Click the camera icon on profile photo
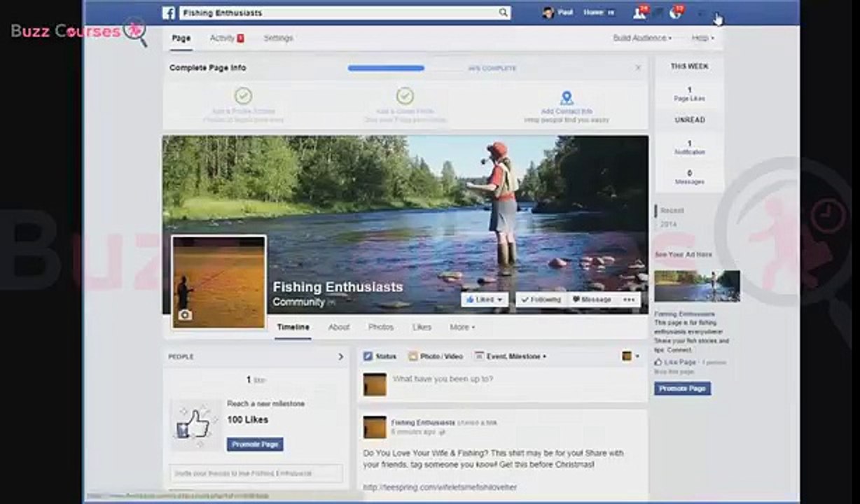Viewport: 860px width, 504px height. point(184,316)
